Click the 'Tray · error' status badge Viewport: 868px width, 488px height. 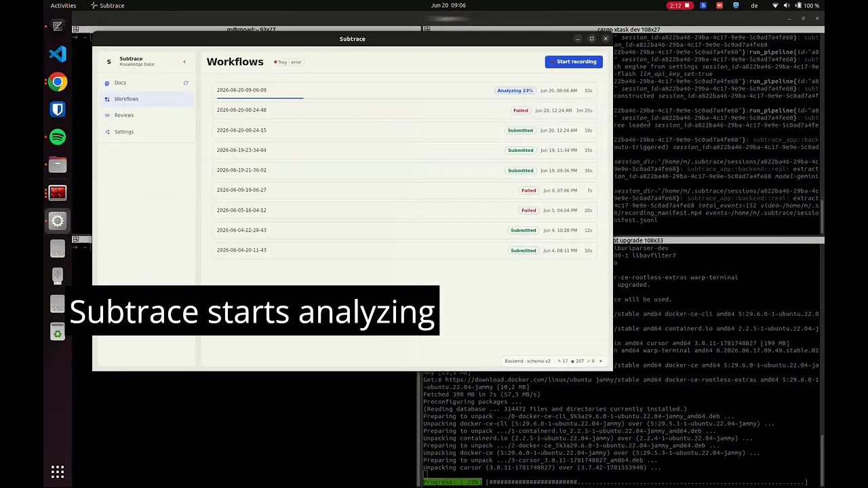pos(288,62)
